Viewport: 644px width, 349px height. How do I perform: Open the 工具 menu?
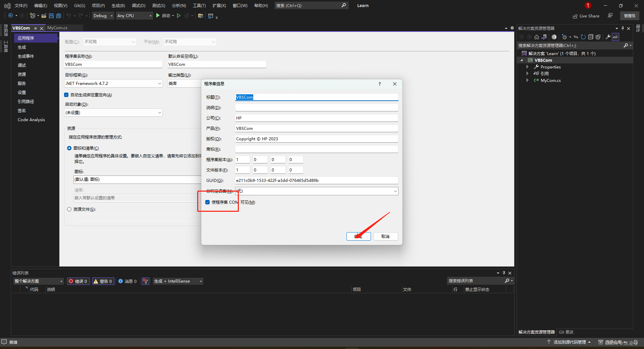tap(199, 5)
